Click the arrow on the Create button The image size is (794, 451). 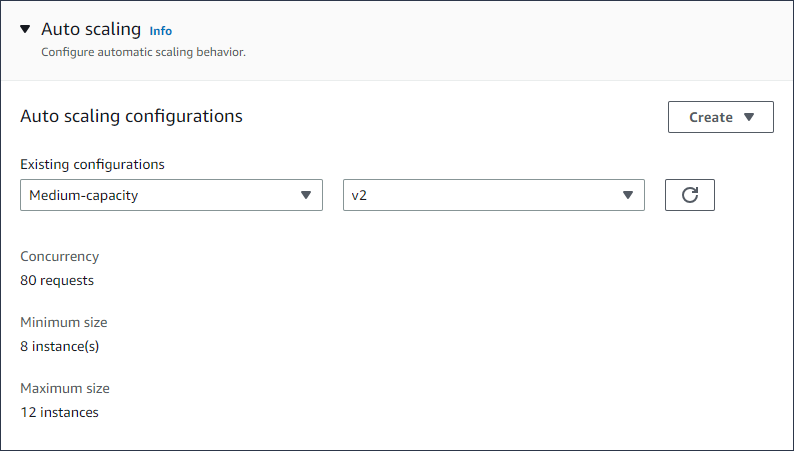[x=750, y=117]
